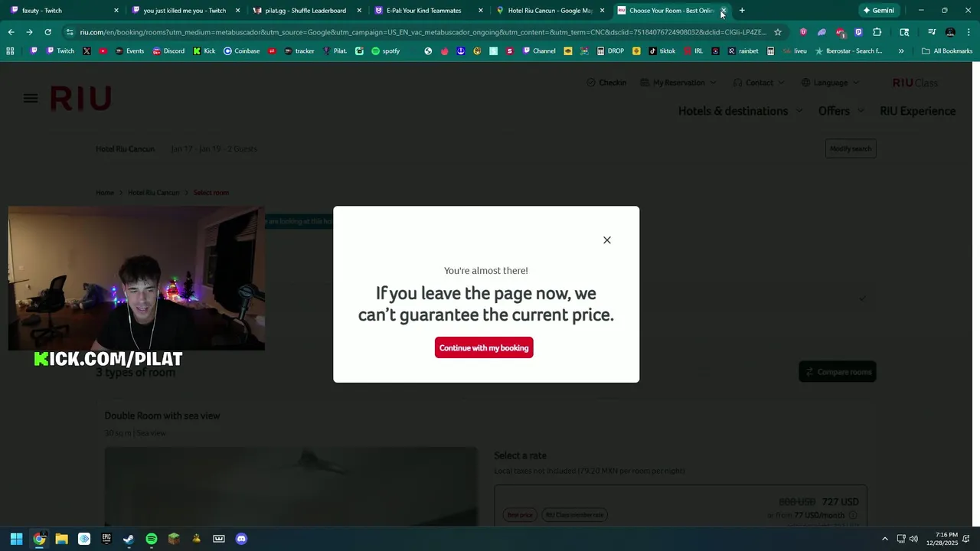
Task: Open the Chrome profile avatar
Action: 950,32
